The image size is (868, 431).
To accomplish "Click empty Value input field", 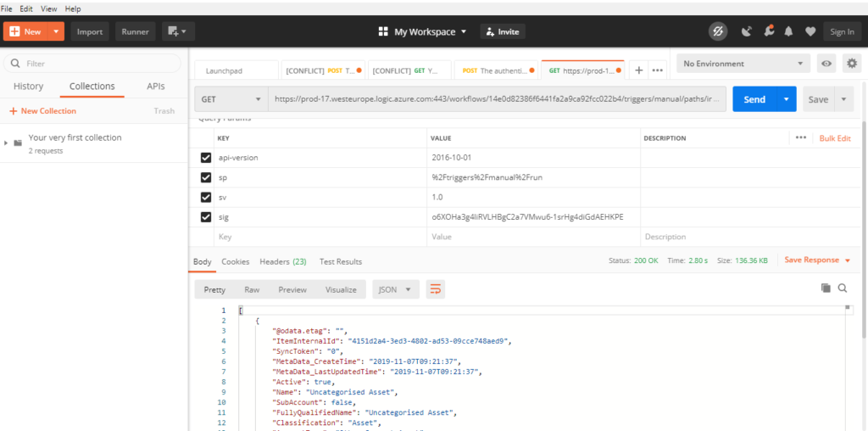I will click(x=533, y=237).
